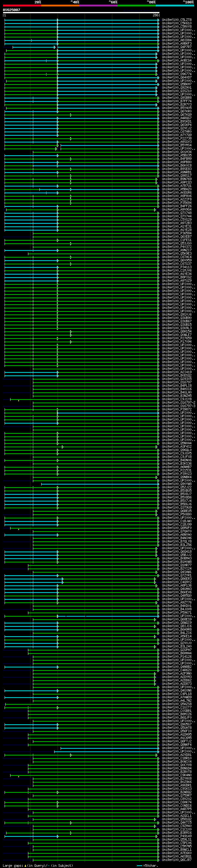Select hit UniRef100_A4R7P5
Image resolution: width=197 pixels, height=868 pixels.
pos(177,809)
